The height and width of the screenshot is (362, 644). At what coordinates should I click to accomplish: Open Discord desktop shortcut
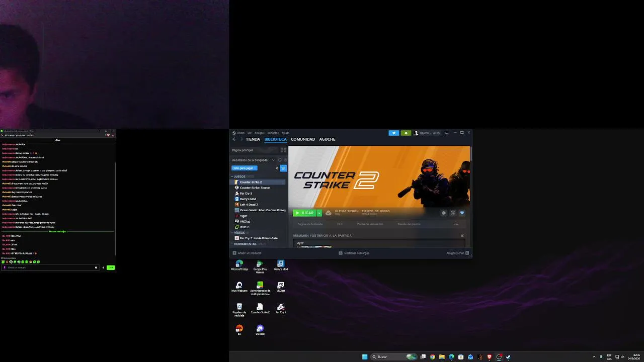point(260,330)
